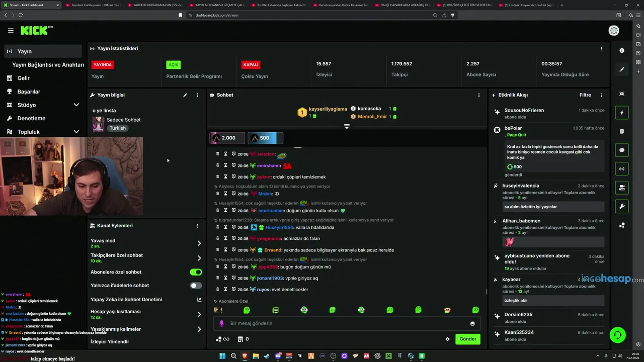Click the screen capture icon in right sidebar
This screenshot has width=644, height=362.
click(x=622, y=94)
